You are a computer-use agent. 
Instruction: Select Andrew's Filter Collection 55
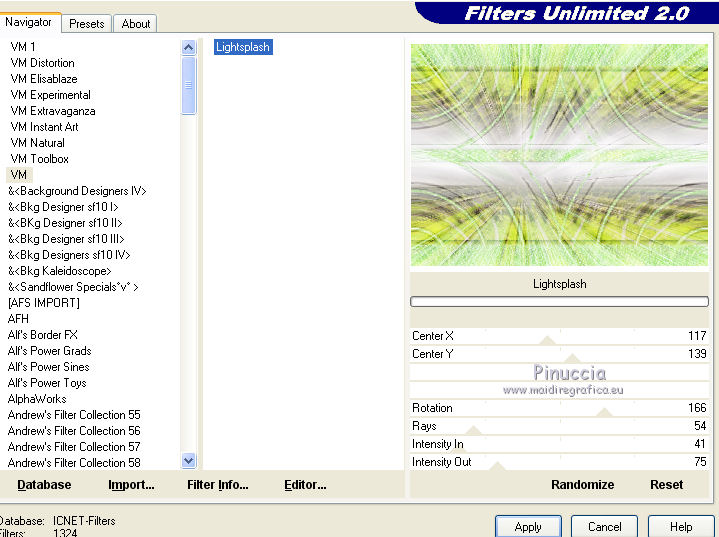tap(74, 415)
